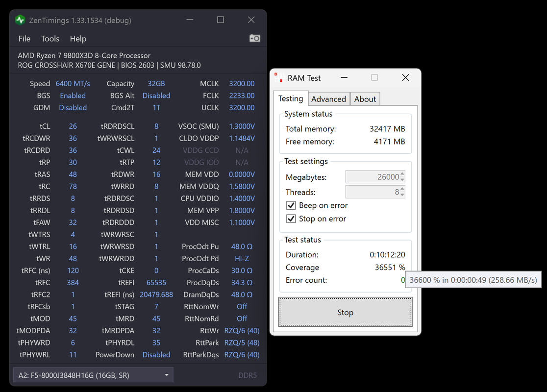This screenshot has height=392, width=547.
Task: Click the FCLK value 2233.00
Action: point(242,96)
